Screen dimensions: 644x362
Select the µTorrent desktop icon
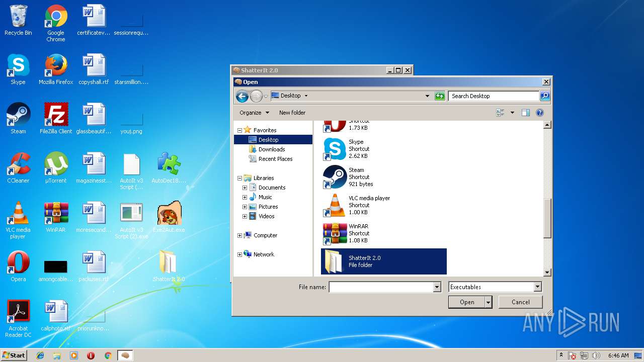pos(56,168)
